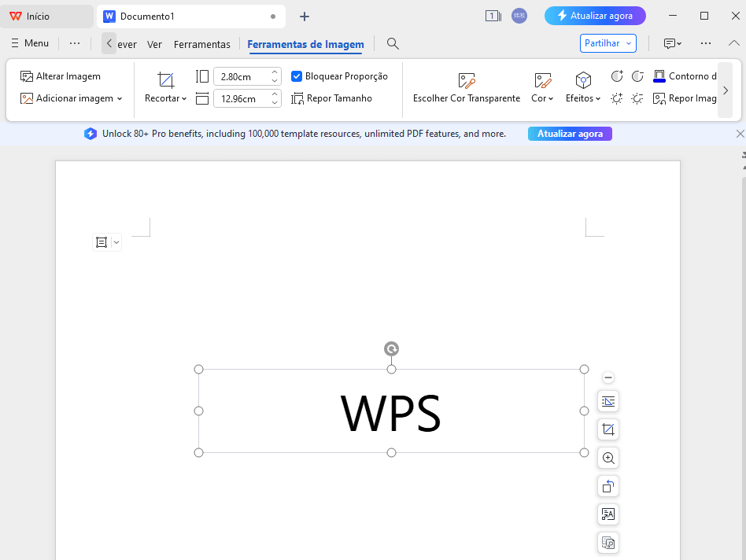Open the Partilhar share dropdown
746x560 pixels.
point(608,43)
